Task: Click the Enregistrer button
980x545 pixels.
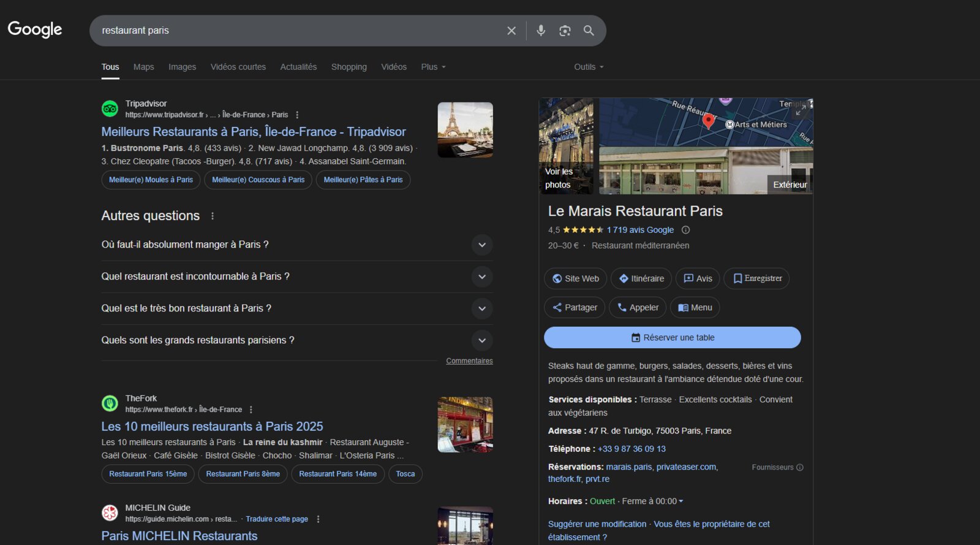Action: click(x=756, y=278)
